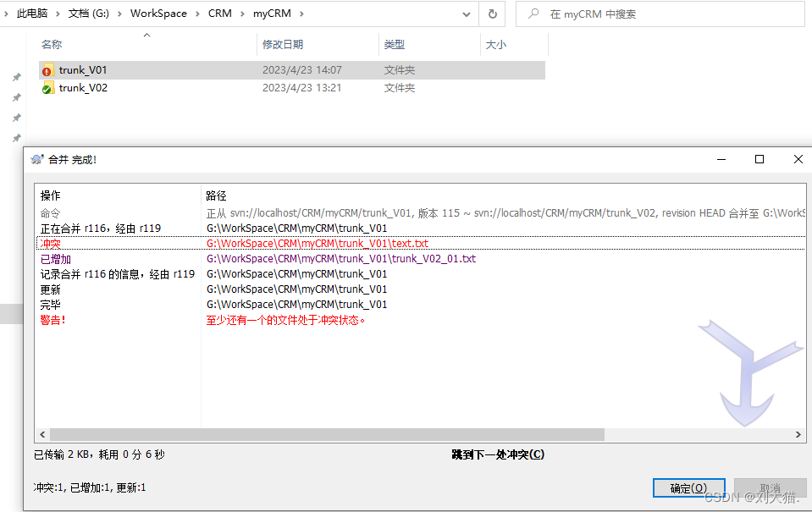This screenshot has height=512, width=812.
Task: Select the red 冲突 text.txt row
Action: pyautogui.click(x=420, y=244)
